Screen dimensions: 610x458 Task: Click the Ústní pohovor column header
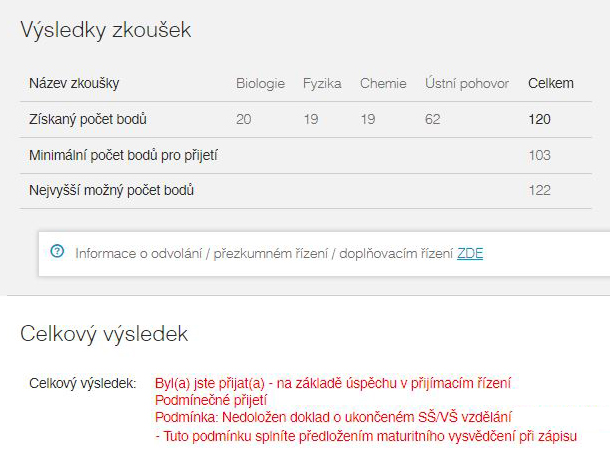tap(467, 83)
